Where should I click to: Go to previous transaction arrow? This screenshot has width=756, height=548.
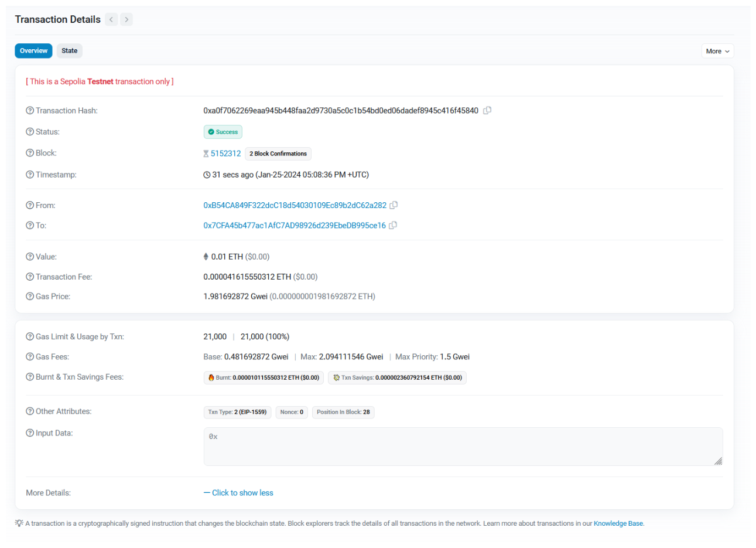[111, 19]
